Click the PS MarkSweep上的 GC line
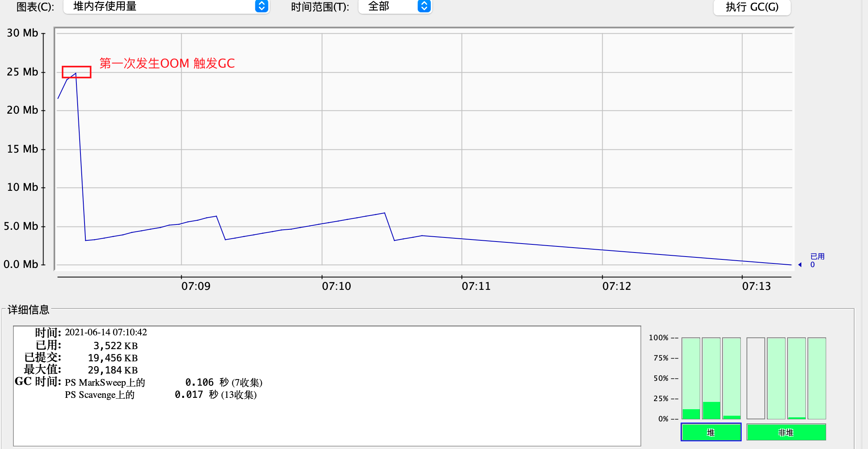Image resolution: width=868 pixels, height=449 pixels. coord(105,382)
